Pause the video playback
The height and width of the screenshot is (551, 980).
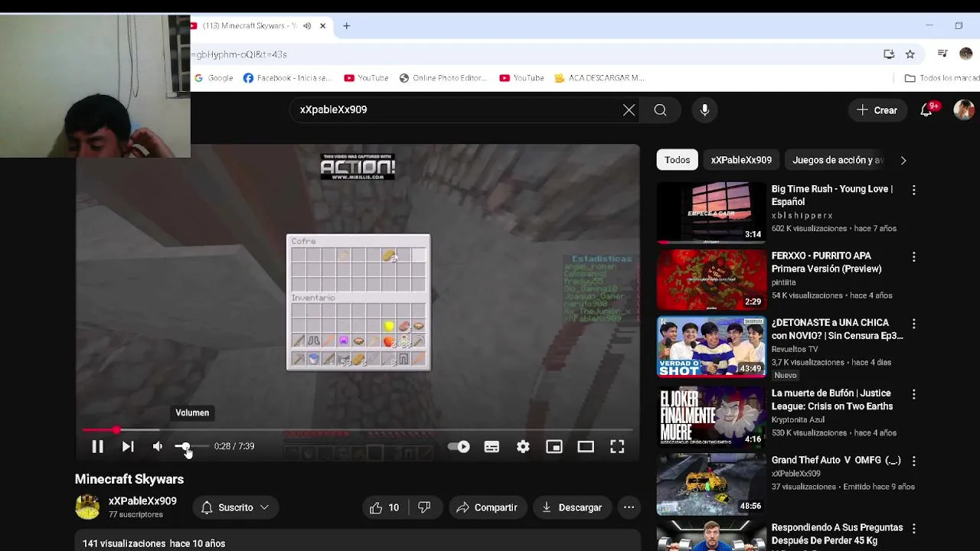coord(97,446)
